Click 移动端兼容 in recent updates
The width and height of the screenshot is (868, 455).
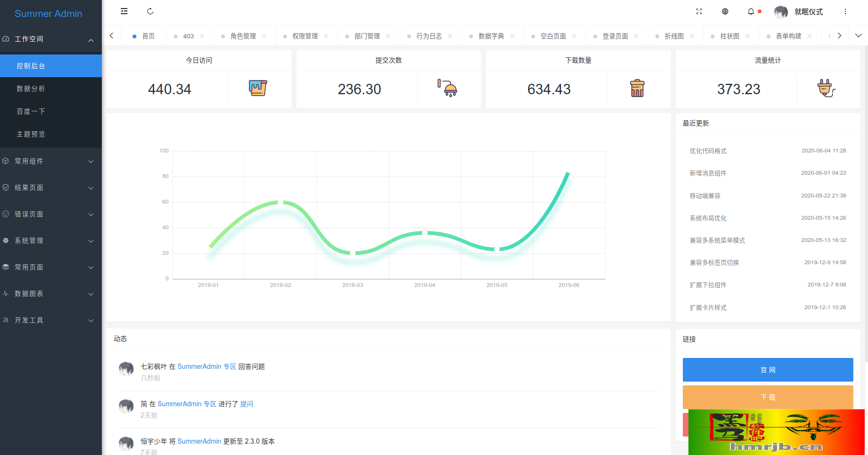(705, 196)
